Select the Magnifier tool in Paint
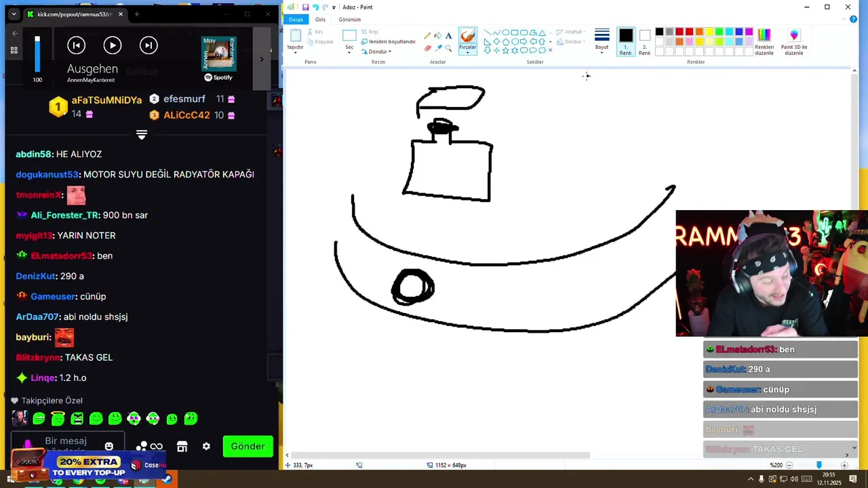This screenshot has height=488, width=868. coord(448,48)
